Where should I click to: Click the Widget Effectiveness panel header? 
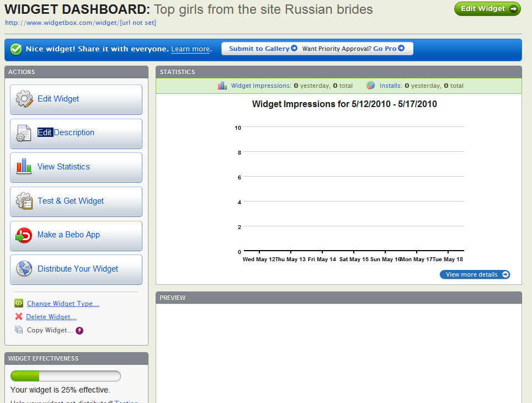coord(76,358)
